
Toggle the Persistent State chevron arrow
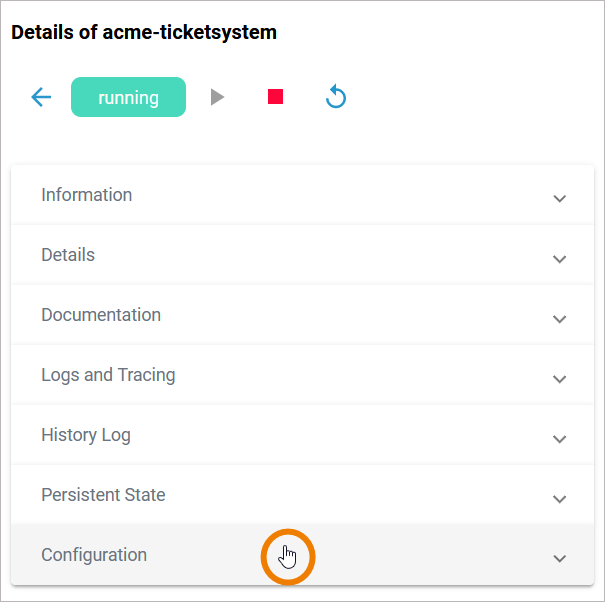tap(559, 498)
